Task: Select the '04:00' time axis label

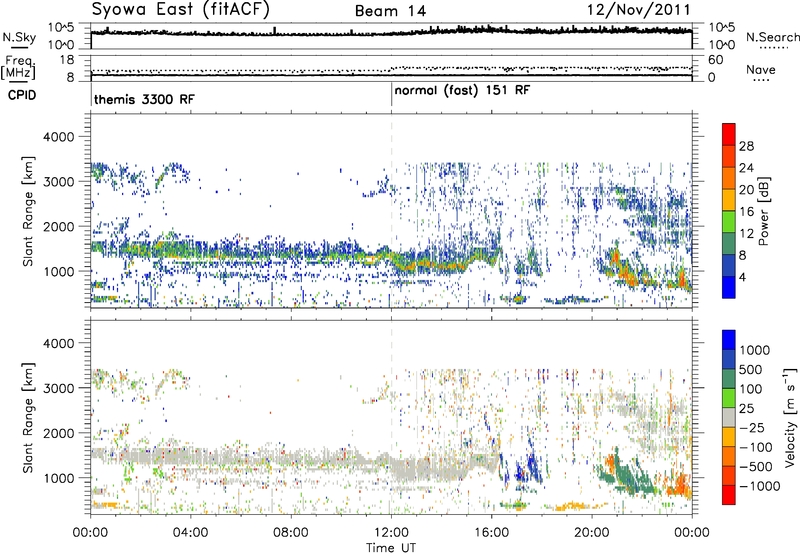Action: pyautogui.click(x=190, y=533)
